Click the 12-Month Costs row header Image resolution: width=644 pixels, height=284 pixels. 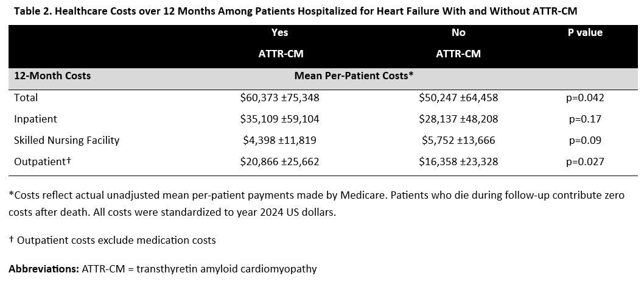[52, 76]
